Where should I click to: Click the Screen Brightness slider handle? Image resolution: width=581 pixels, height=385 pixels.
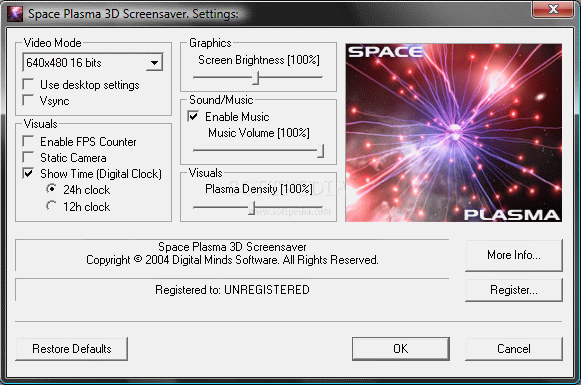[x=256, y=78]
